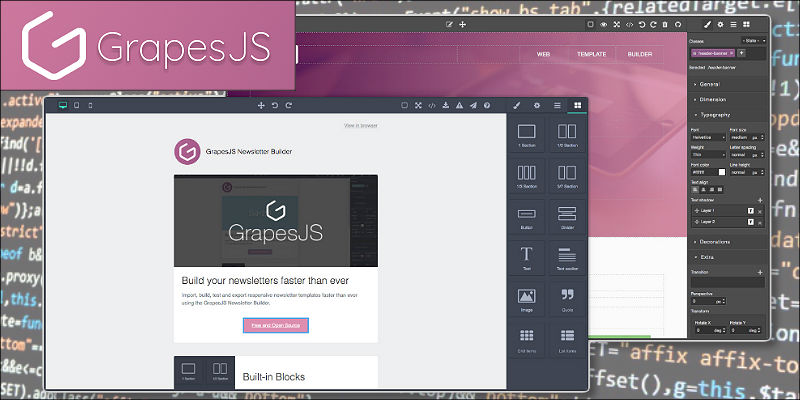Viewport: 800px width, 400px height.
Task: Add a new class with plus button
Action: coord(741,53)
